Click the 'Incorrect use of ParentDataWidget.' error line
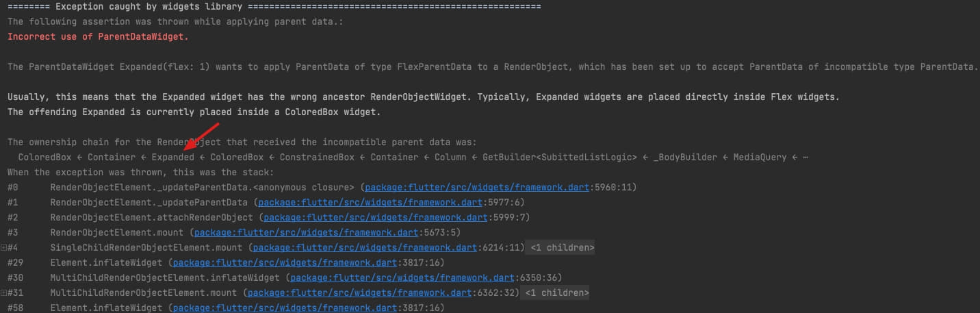This screenshot has height=313, width=980. point(98,36)
